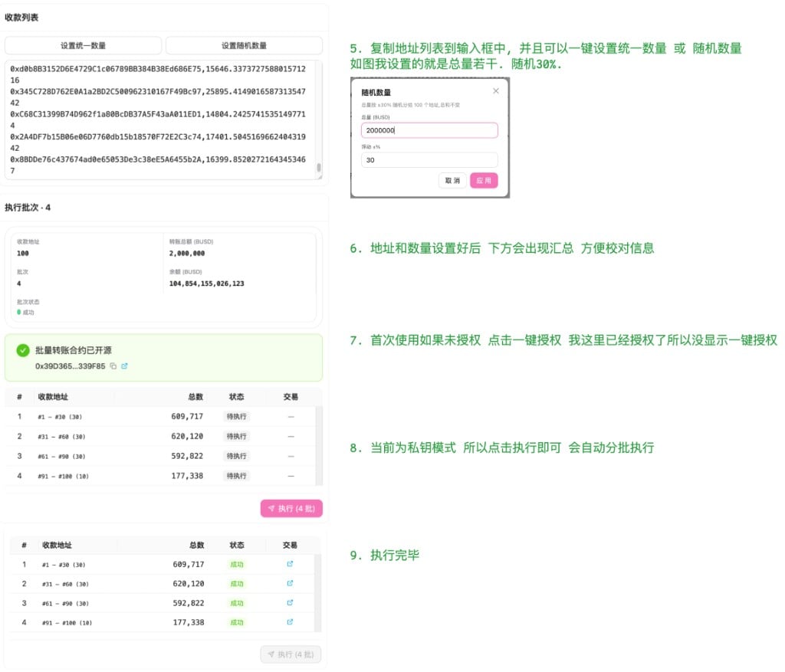
Task: Click 待执行 status for batch #1 – #30
Action: click(236, 416)
